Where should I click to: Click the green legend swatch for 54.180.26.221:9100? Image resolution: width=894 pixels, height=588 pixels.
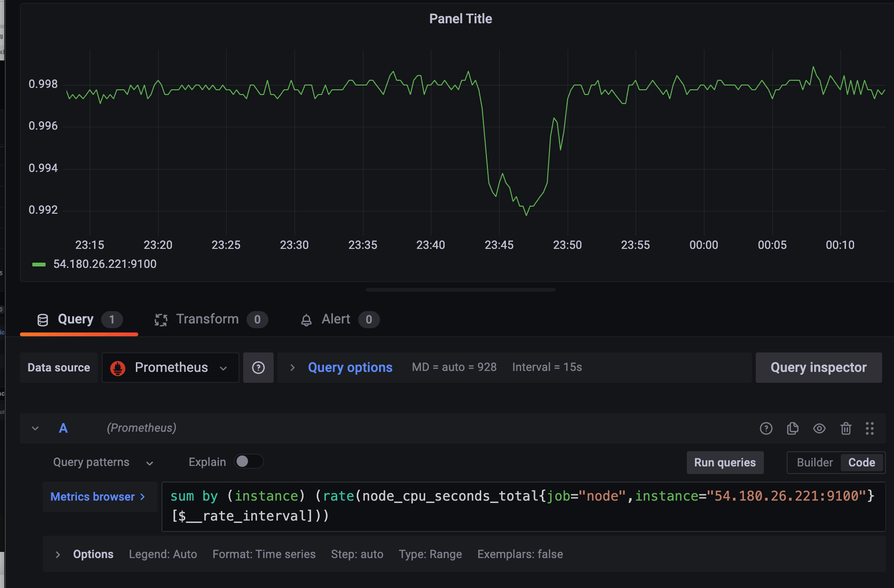click(x=39, y=265)
